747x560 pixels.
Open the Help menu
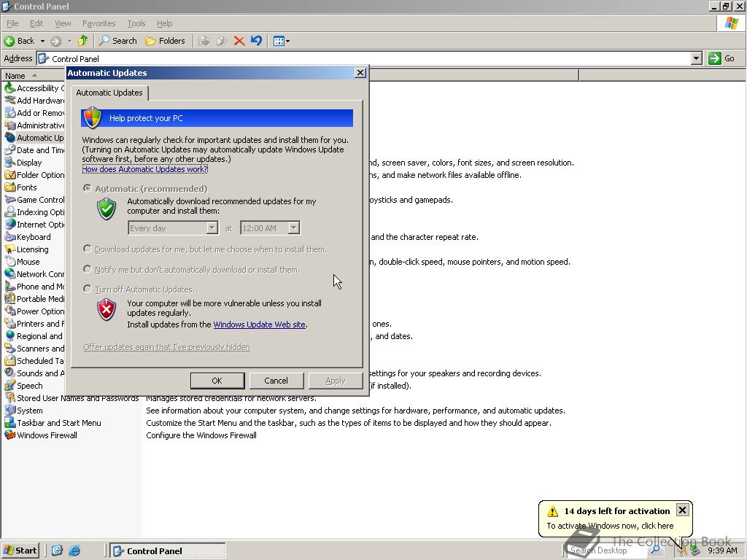click(164, 23)
